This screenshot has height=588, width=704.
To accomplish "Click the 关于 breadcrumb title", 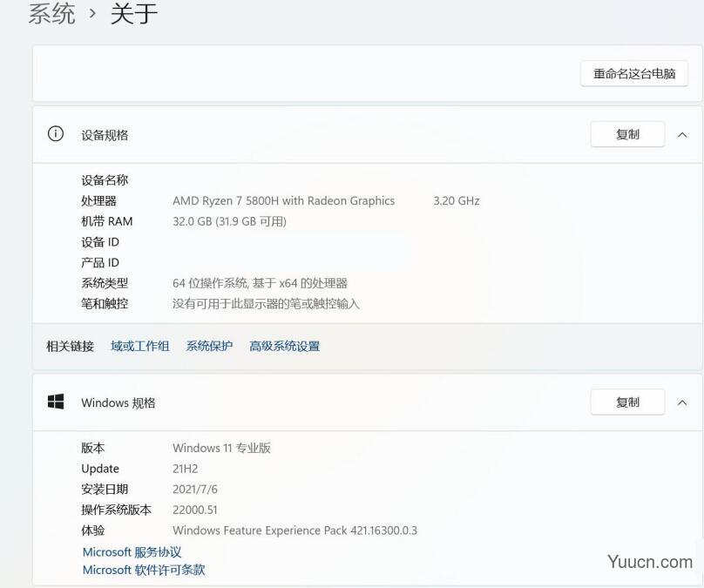I will point(134,13).
